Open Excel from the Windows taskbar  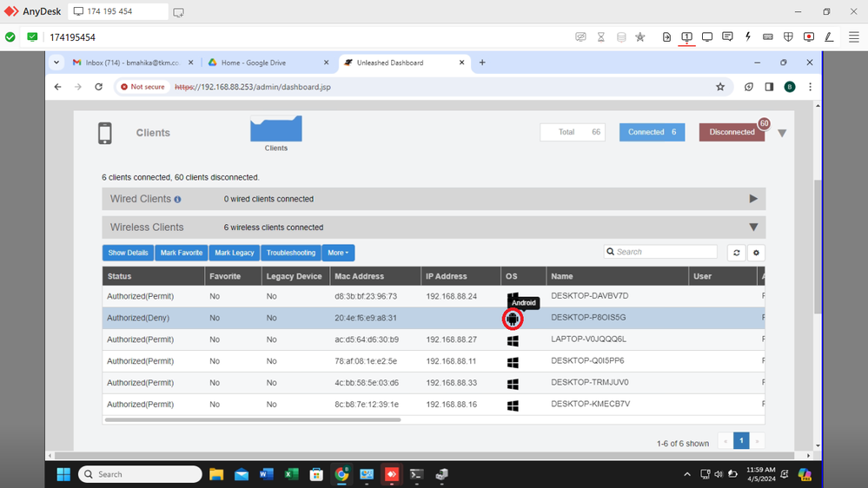tap(291, 475)
